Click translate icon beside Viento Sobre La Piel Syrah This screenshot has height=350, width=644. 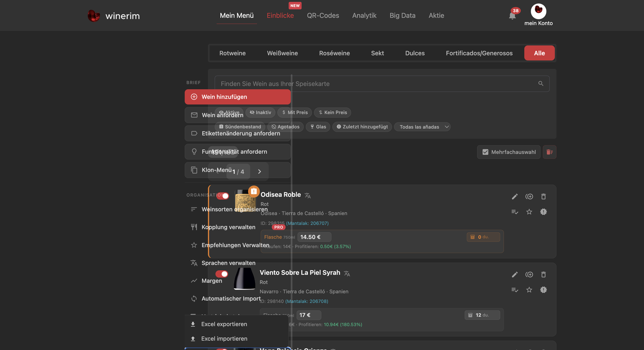point(347,274)
